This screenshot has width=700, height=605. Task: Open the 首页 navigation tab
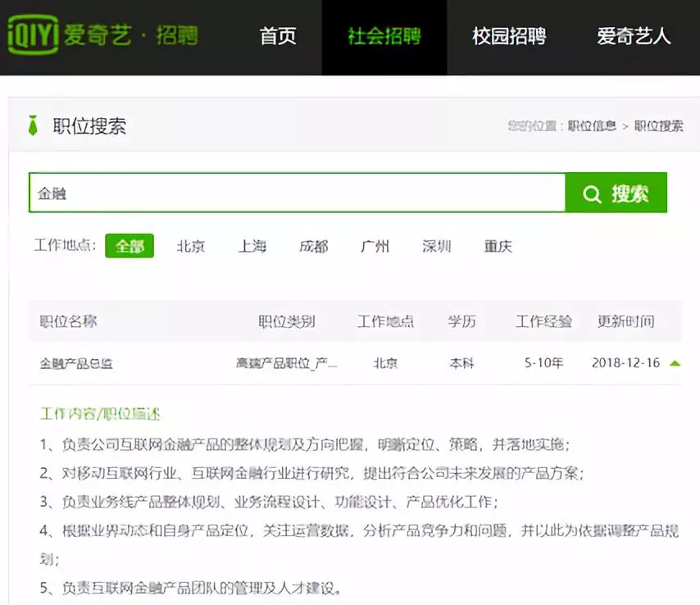pyautogui.click(x=278, y=37)
